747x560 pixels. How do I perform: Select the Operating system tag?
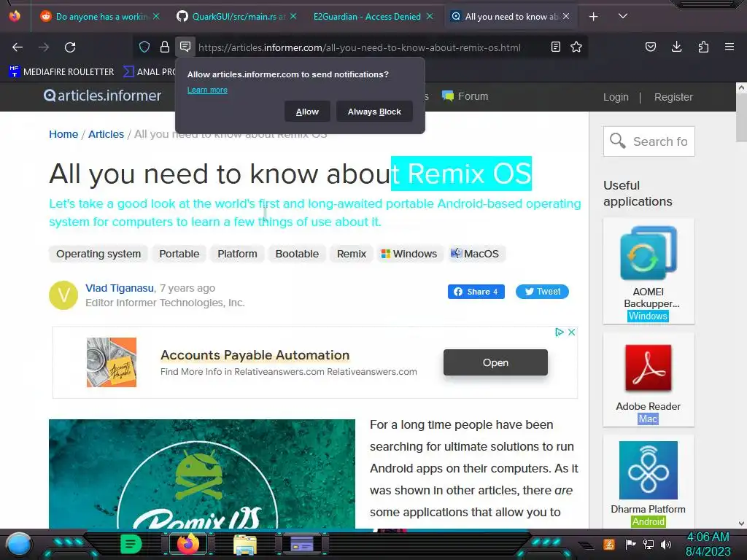coord(98,254)
